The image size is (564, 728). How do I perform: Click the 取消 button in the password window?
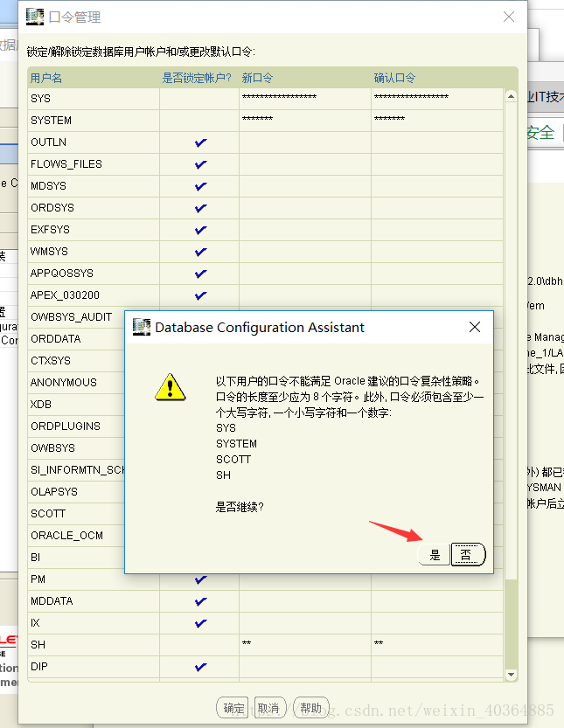tap(268, 708)
